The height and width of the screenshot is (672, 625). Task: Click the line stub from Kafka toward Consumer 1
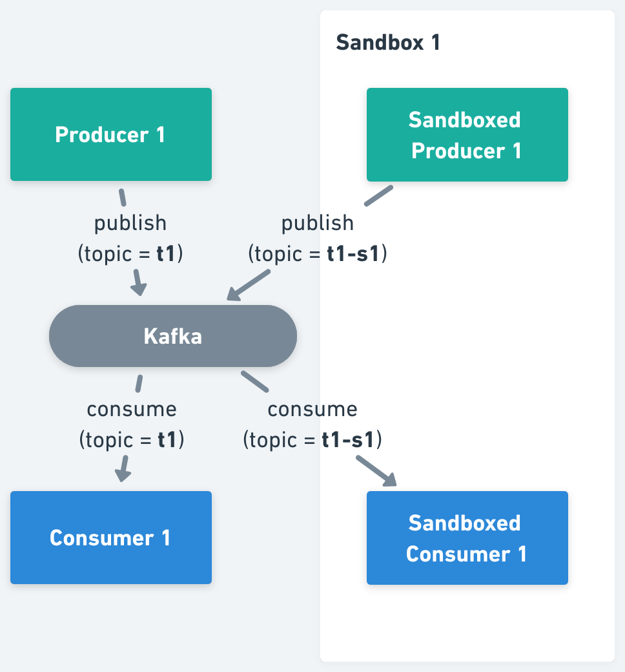(x=139, y=383)
